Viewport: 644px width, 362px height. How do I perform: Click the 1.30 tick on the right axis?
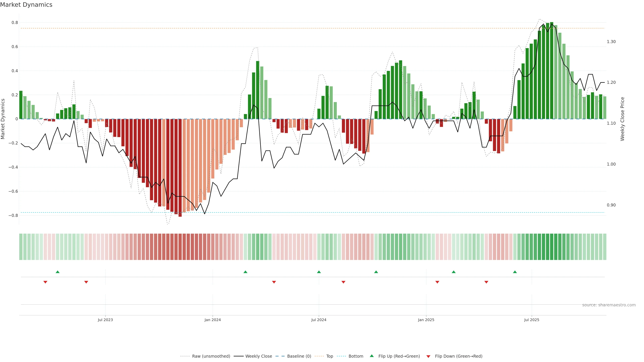(611, 42)
